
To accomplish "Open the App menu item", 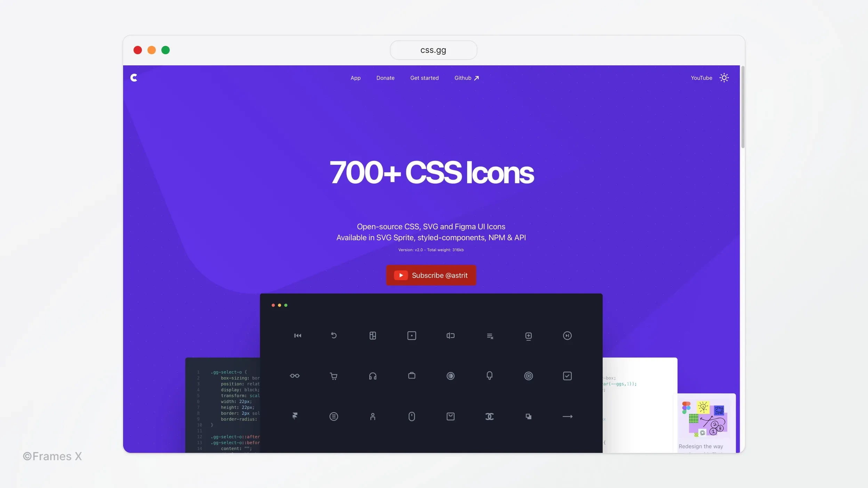I will click(x=355, y=78).
